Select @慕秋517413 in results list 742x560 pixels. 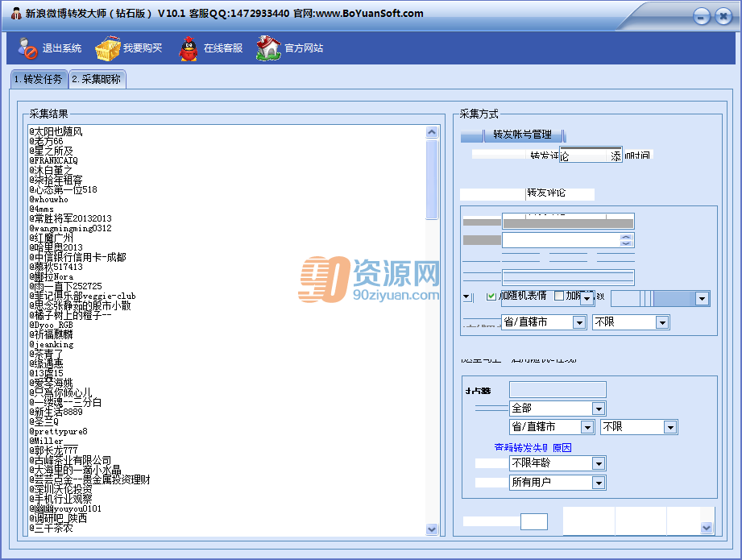pyautogui.click(x=56, y=267)
